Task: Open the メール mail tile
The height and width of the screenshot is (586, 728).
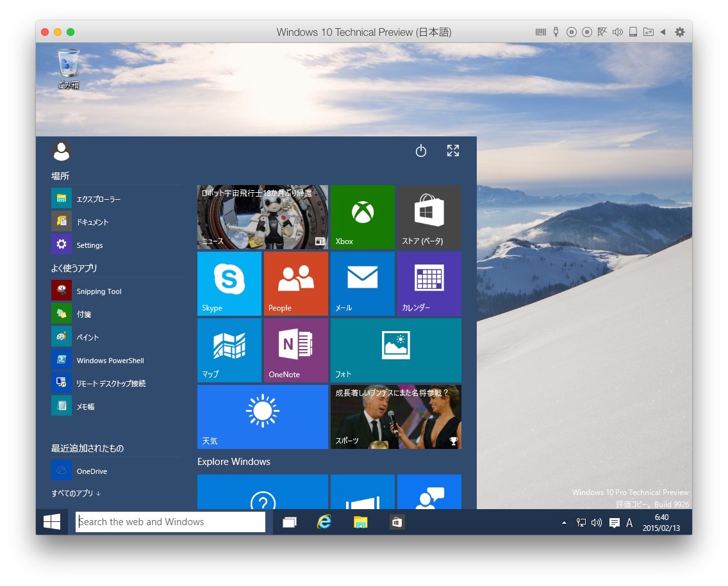Action: point(362,284)
